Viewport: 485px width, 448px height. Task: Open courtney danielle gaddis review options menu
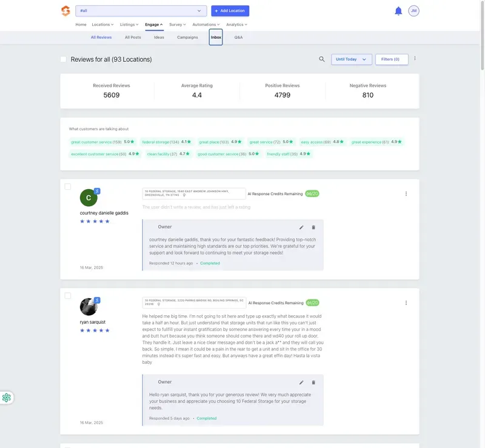point(406,193)
